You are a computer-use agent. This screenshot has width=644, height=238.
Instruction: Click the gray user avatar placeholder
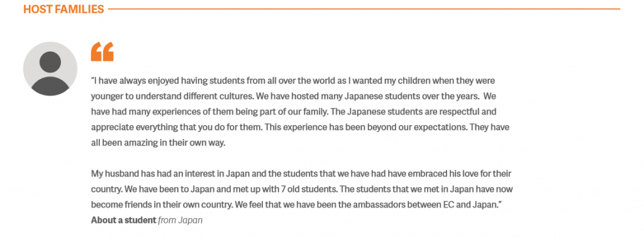point(50,69)
